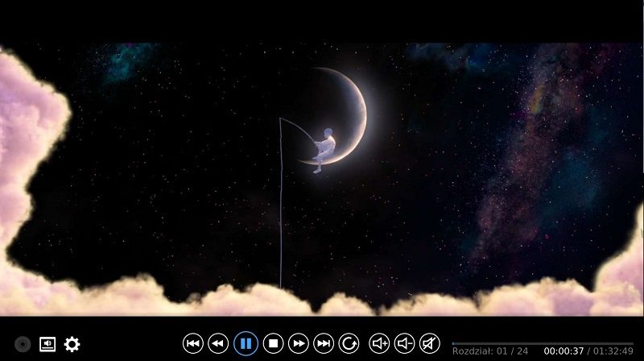The width and height of the screenshot is (644, 361).
Task: Fast forward the video
Action: (x=299, y=343)
